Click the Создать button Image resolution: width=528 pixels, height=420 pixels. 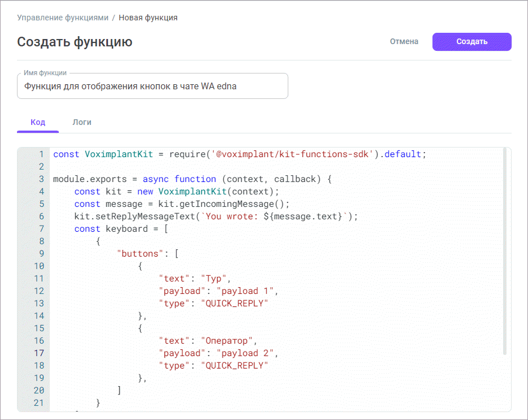[x=472, y=42]
